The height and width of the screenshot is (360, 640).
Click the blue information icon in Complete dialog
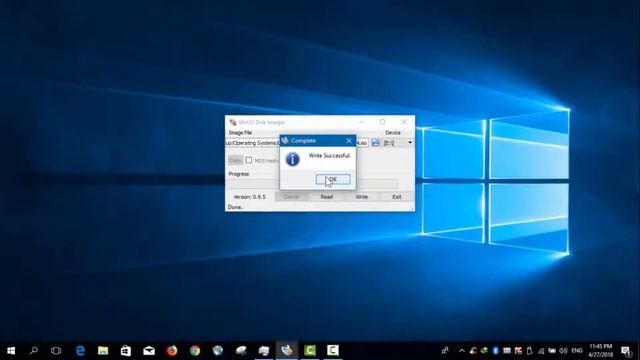pos(292,159)
